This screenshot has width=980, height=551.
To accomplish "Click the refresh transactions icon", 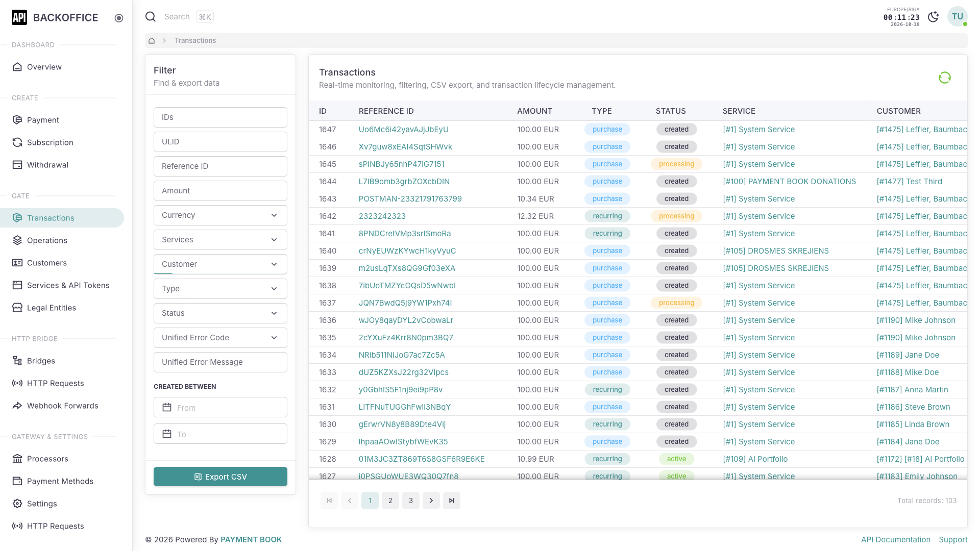I will pos(944,78).
